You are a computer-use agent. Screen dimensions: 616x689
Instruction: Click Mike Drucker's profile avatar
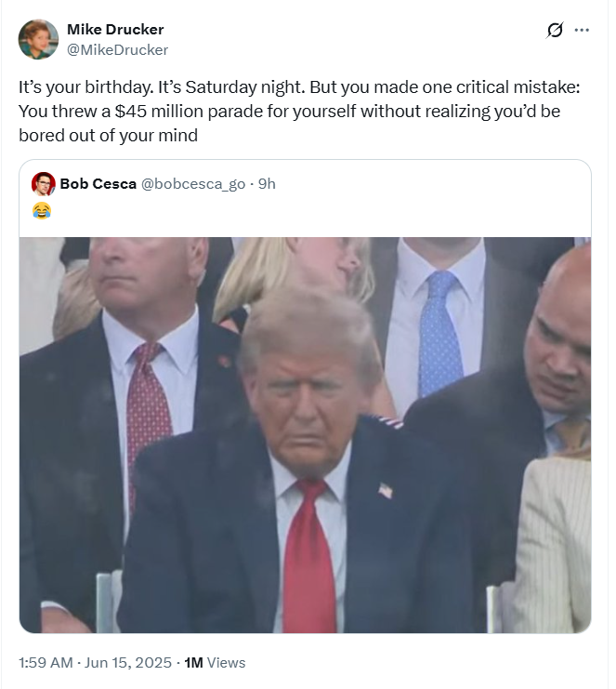click(38, 39)
